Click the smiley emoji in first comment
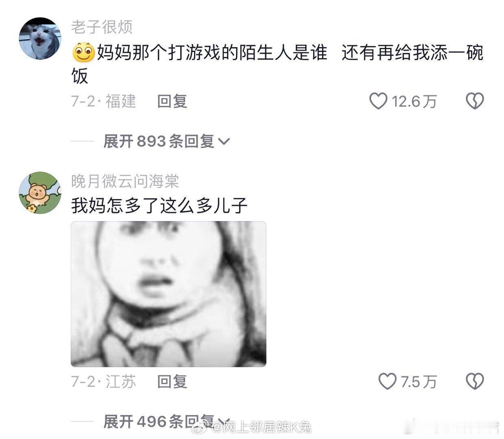The width and height of the screenshot is (504, 439). 83,53
